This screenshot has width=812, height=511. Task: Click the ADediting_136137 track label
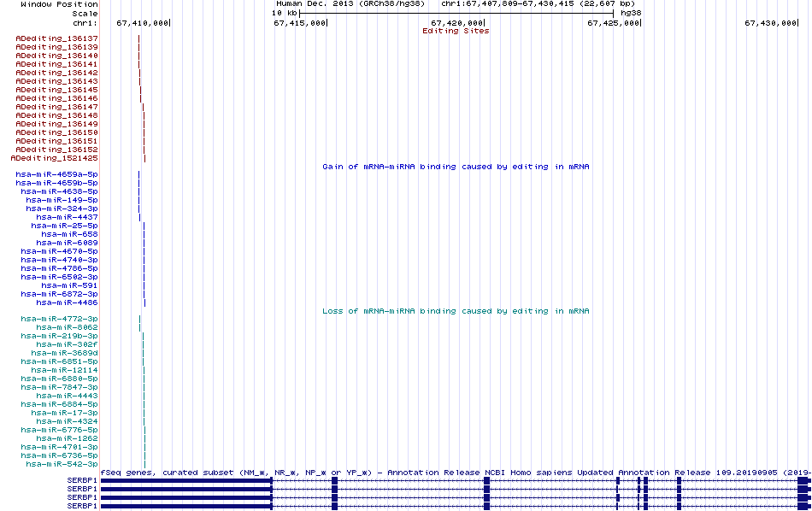click(57, 38)
